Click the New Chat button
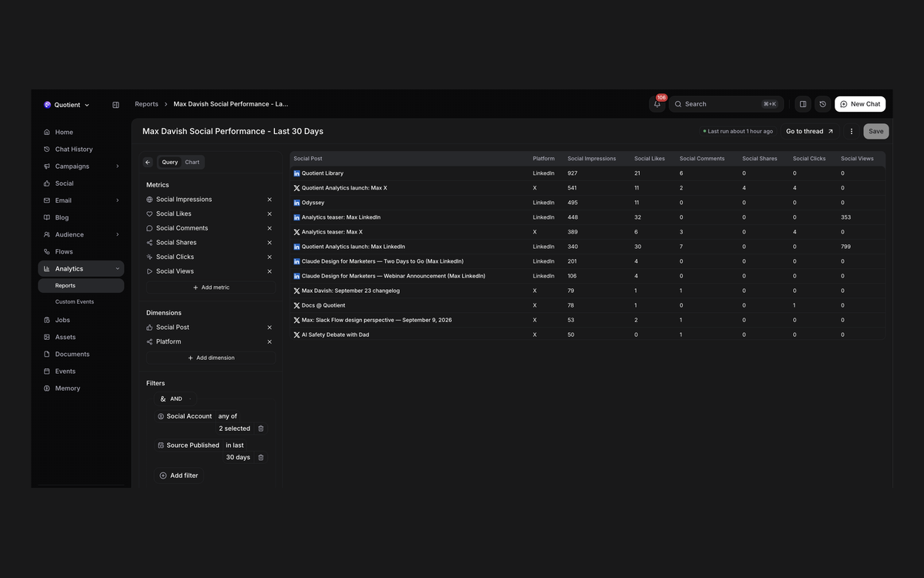924x578 pixels. (x=860, y=104)
